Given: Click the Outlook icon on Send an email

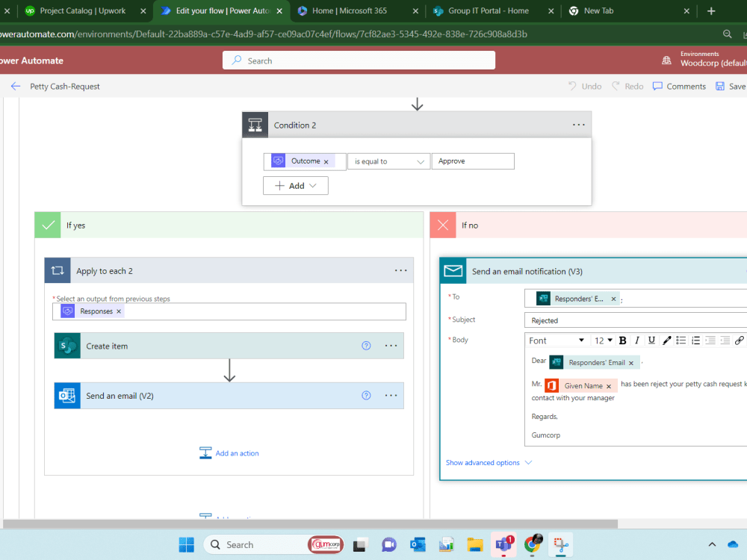Looking at the screenshot, I should (67, 395).
